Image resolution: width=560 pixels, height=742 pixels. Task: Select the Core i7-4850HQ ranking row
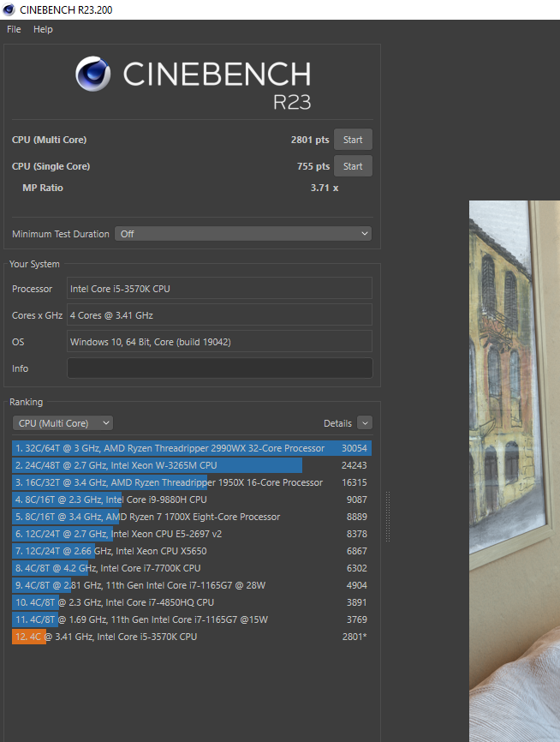pos(192,602)
